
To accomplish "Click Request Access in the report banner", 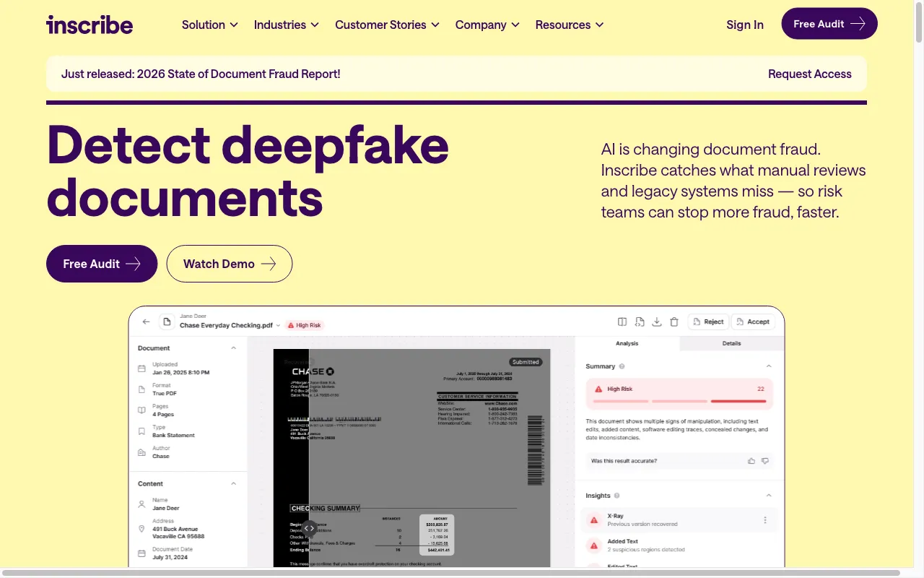I will point(809,74).
